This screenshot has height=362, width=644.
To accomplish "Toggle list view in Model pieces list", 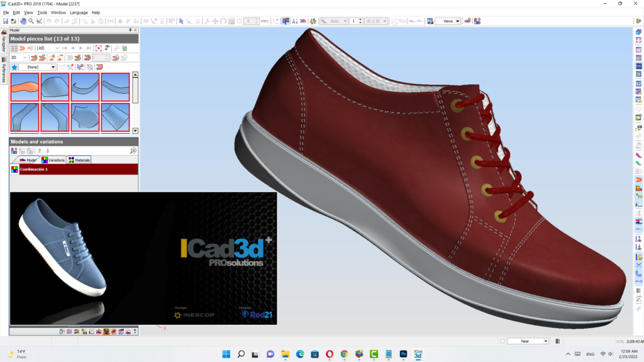I will click(14, 48).
